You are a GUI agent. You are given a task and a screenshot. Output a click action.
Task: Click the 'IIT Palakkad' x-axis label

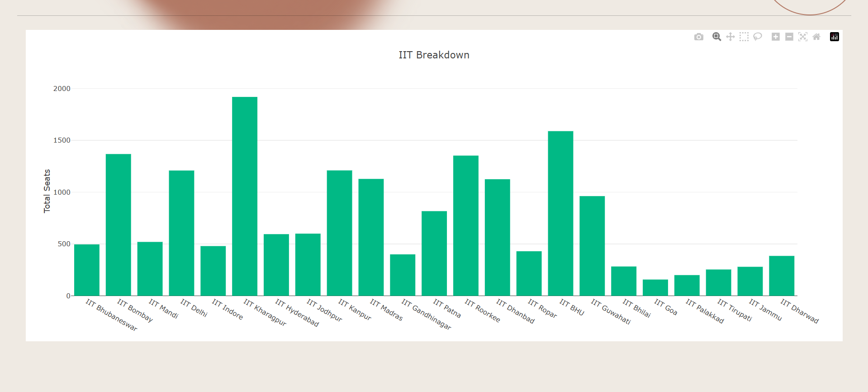coord(705,311)
